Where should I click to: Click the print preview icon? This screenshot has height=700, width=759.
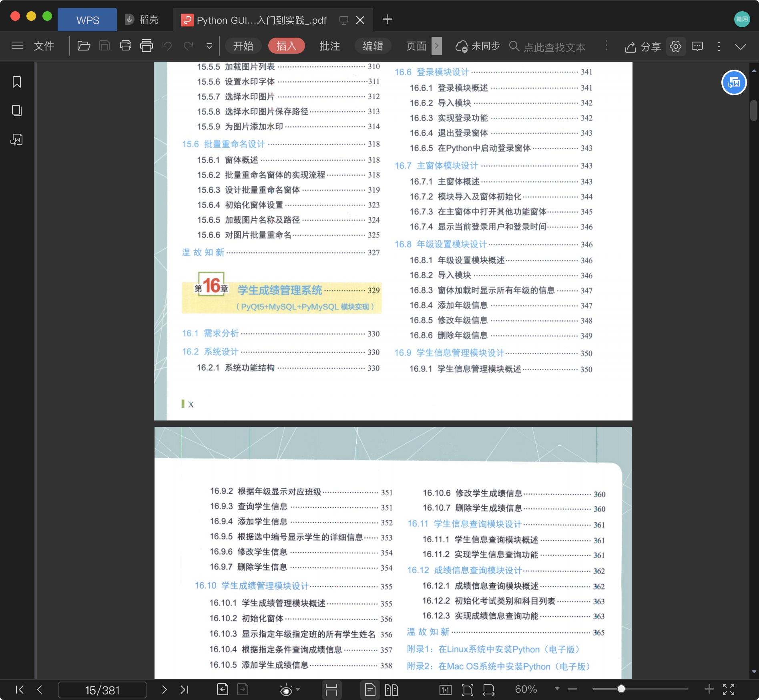147,46
